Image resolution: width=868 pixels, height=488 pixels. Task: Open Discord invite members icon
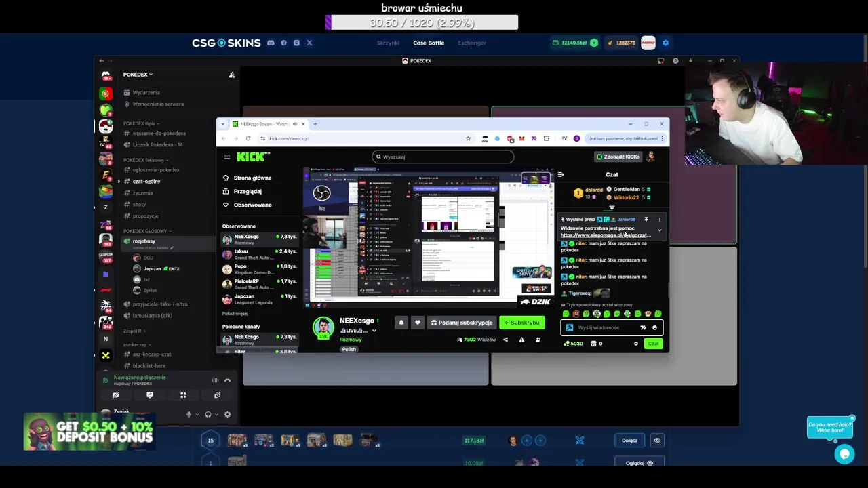[232, 75]
